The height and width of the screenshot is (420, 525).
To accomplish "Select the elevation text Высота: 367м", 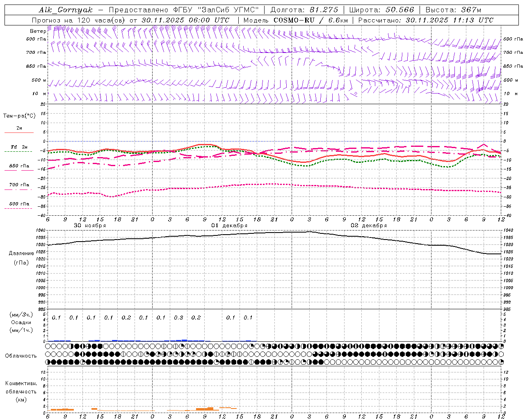I will pyautogui.click(x=453, y=10).
